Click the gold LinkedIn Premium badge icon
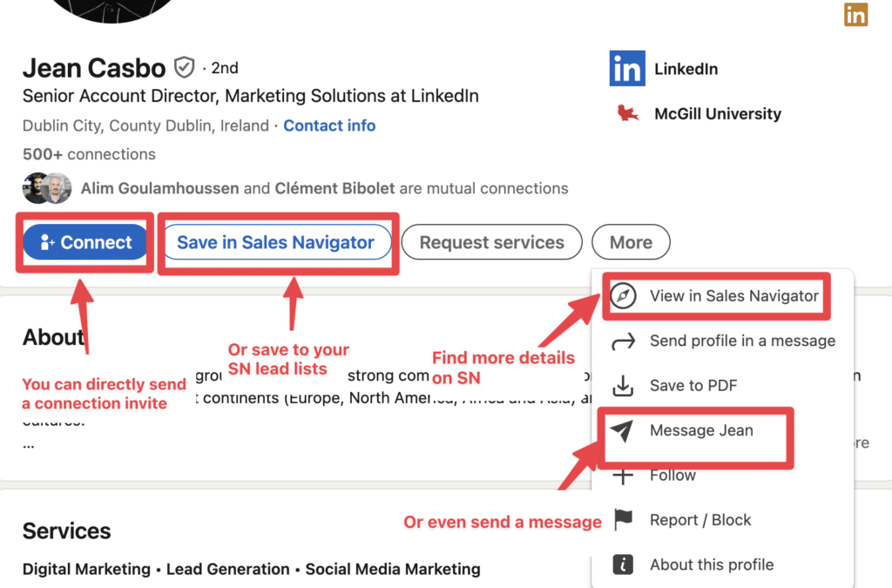 855,14
